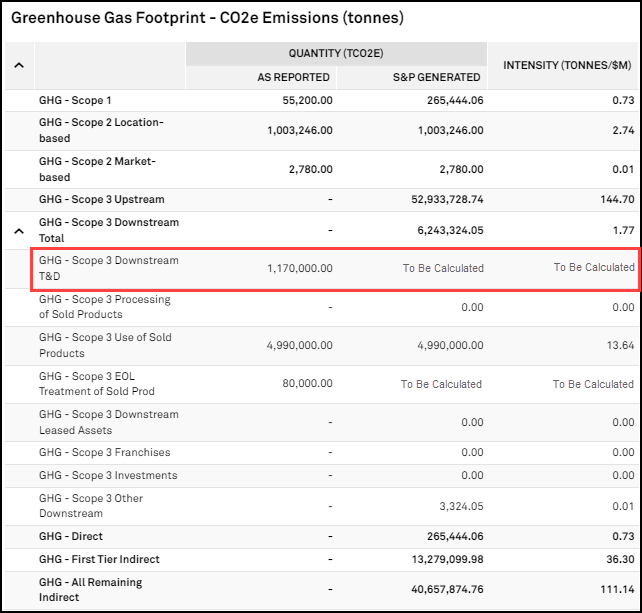Select Scope 3 Downstream Leased Assets row

tap(108, 422)
